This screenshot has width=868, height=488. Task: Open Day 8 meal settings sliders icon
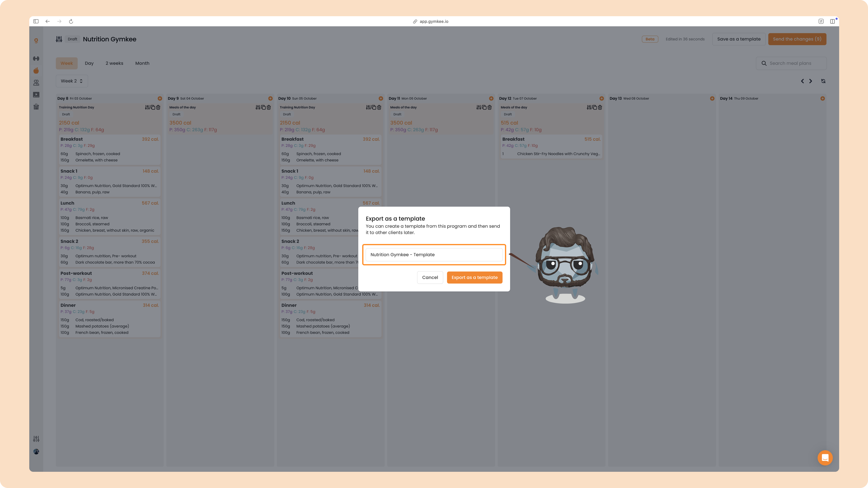147,108
